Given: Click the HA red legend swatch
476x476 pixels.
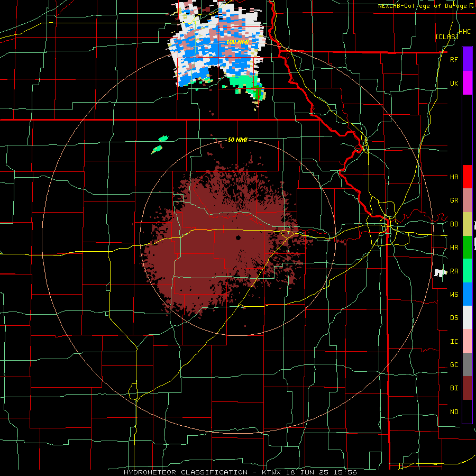Looking at the screenshot, I should pos(467,177).
